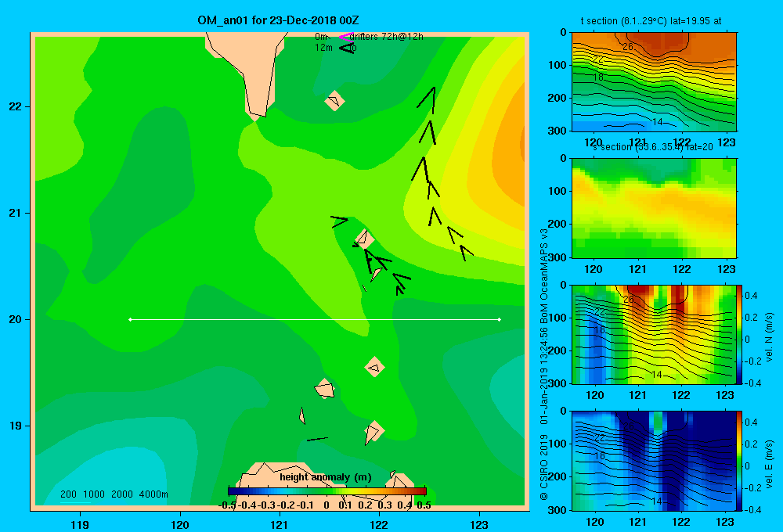Click the 's section' lat=20 title
Viewport: 783px width, 532px height.
tap(653, 147)
